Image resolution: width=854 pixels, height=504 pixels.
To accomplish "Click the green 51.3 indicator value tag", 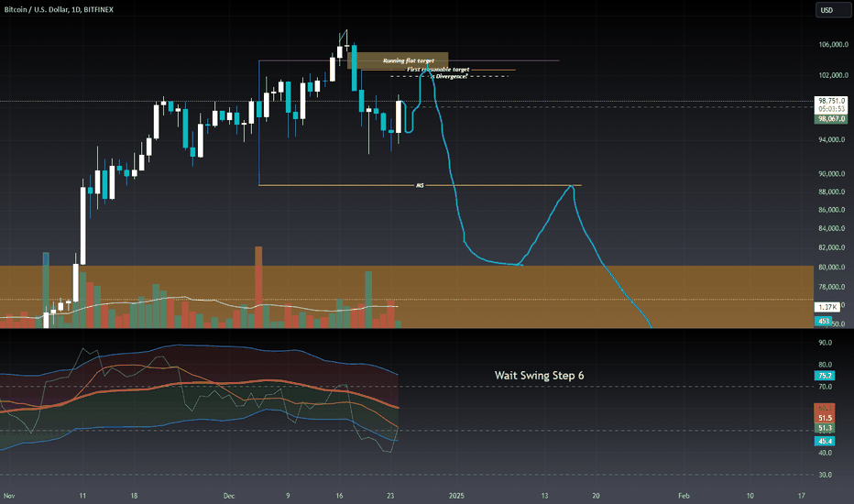I will [825, 429].
